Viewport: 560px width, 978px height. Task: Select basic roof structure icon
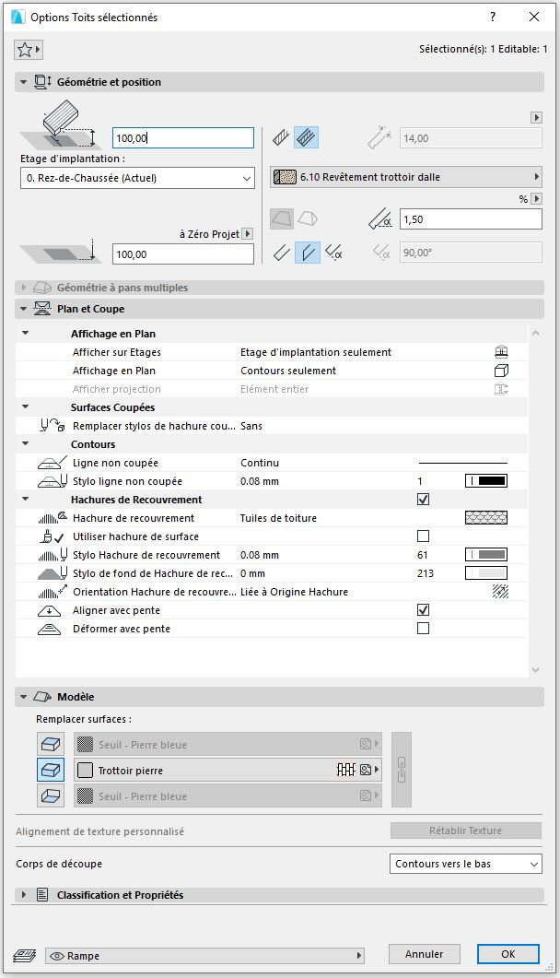(282, 137)
